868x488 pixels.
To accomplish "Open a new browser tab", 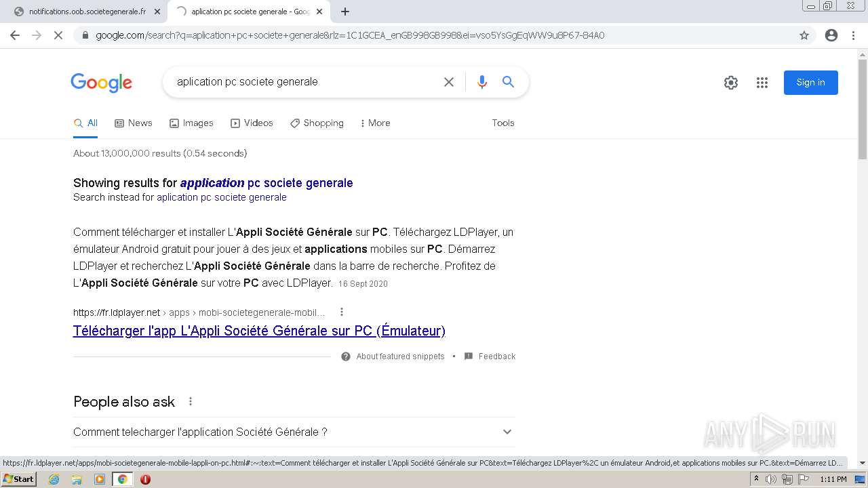I will (x=345, y=12).
